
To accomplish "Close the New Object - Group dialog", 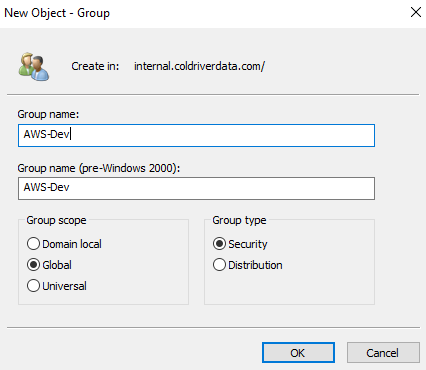I will 416,12.
